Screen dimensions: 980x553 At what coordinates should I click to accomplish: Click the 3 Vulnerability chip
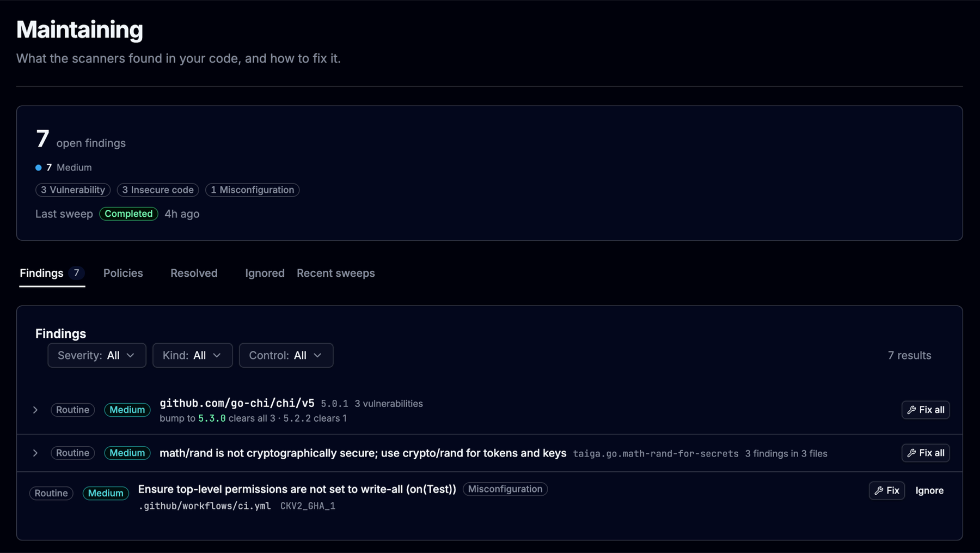tap(73, 190)
